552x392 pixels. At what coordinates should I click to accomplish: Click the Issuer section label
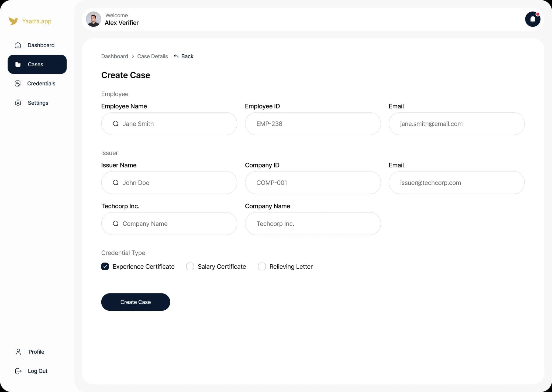click(x=109, y=153)
